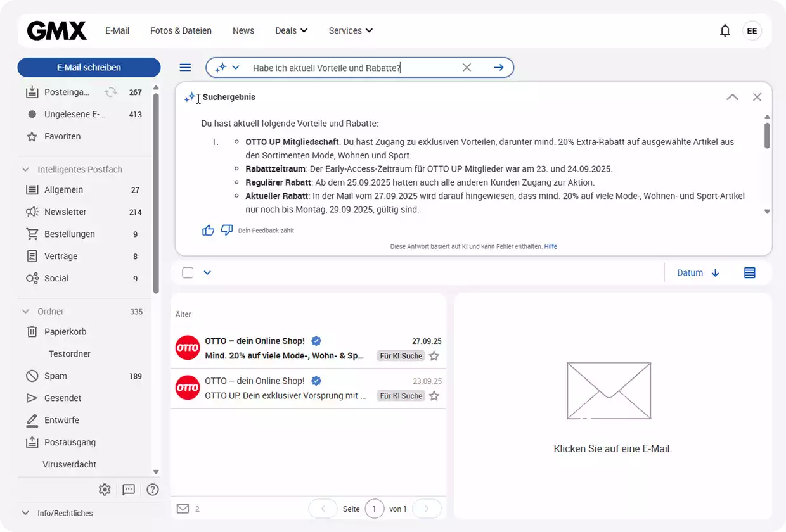Open the Services menu
This screenshot has height=532, width=786.
[351, 30]
